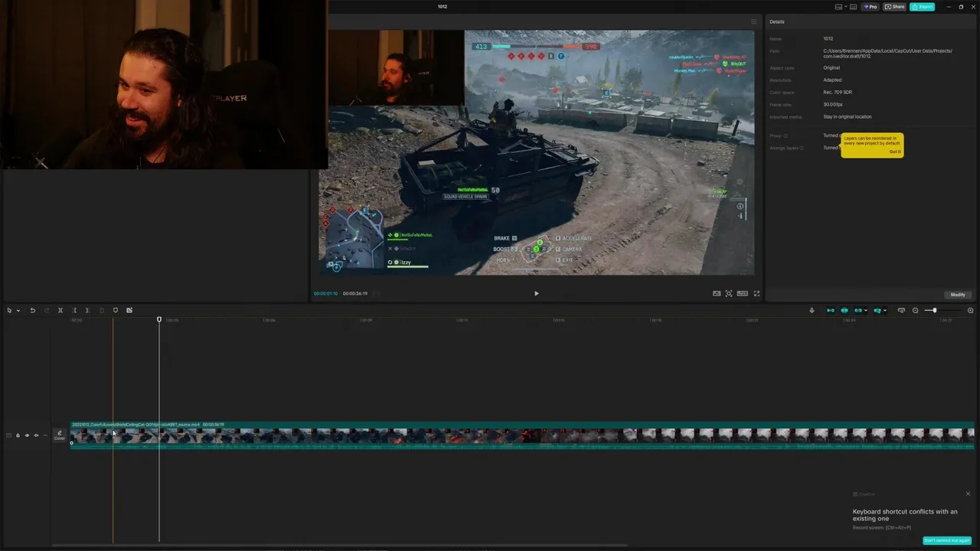Open the pointer tool mode dropdown arrow
The width and height of the screenshot is (980, 551).
click(18, 311)
